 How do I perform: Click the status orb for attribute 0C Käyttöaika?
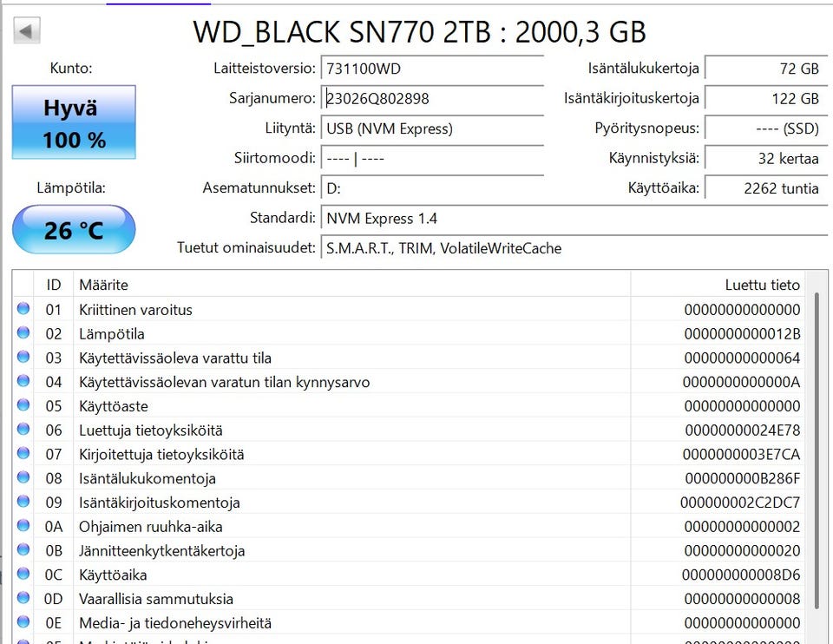tap(23, 574)
